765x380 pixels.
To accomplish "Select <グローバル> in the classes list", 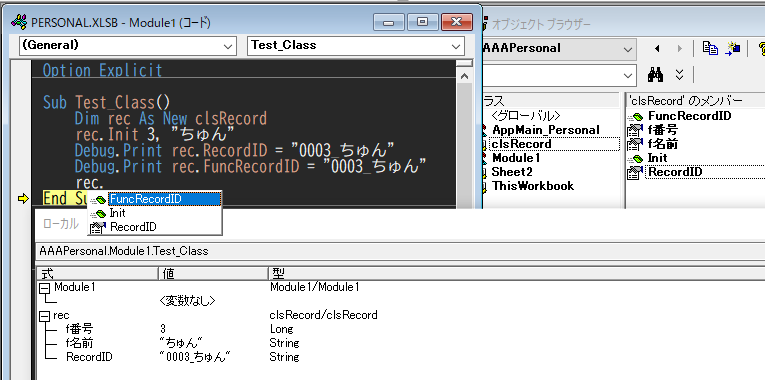I will coord(526,116).
